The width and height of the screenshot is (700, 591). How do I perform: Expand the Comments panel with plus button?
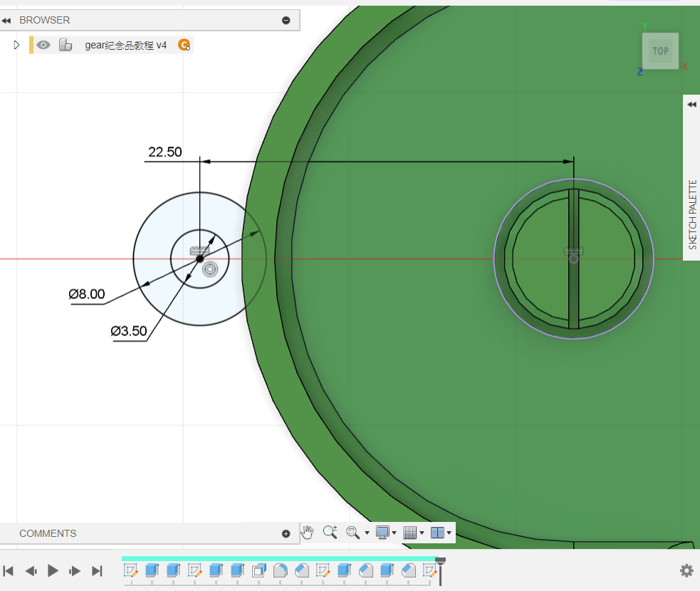point(286,533)
